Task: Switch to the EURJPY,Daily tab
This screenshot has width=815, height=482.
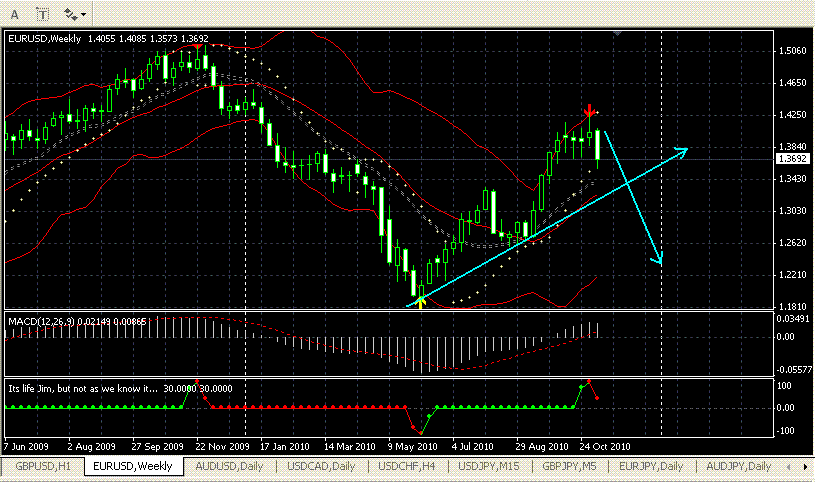Action: coord(651,466)
